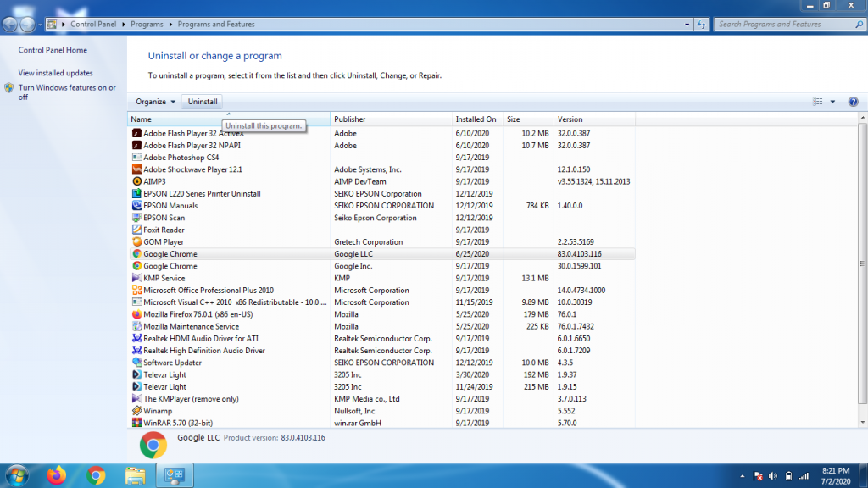868x488 pixels.
Task: Open Windows Explorer from the taskbar
Action: point(136,475)
